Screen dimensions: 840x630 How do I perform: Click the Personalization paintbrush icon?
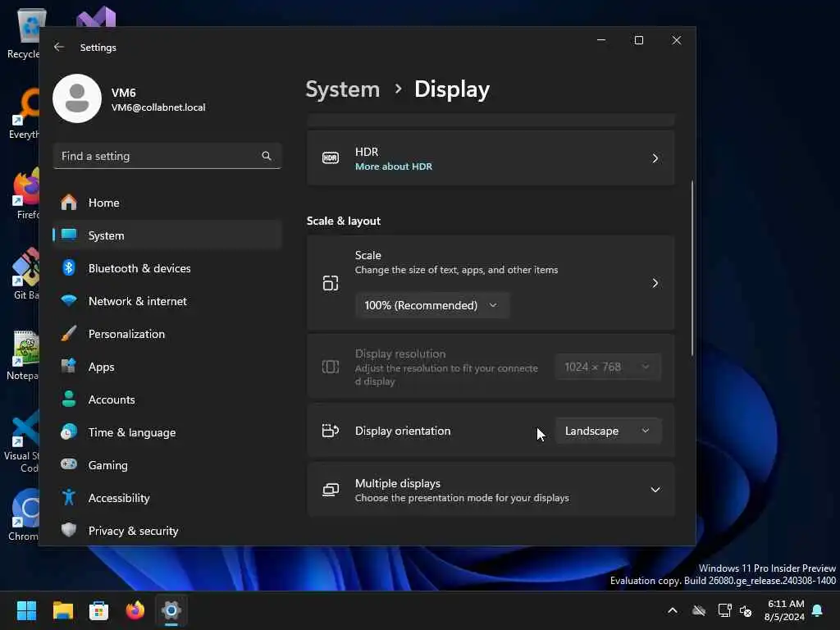click(69, 333)
